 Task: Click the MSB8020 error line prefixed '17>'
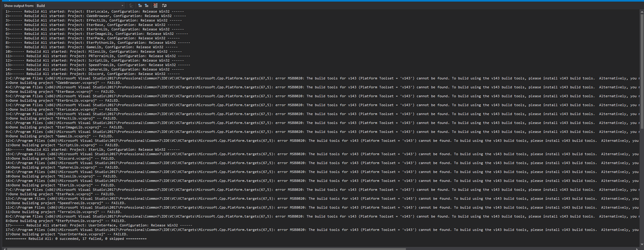[x=322, y=230]
